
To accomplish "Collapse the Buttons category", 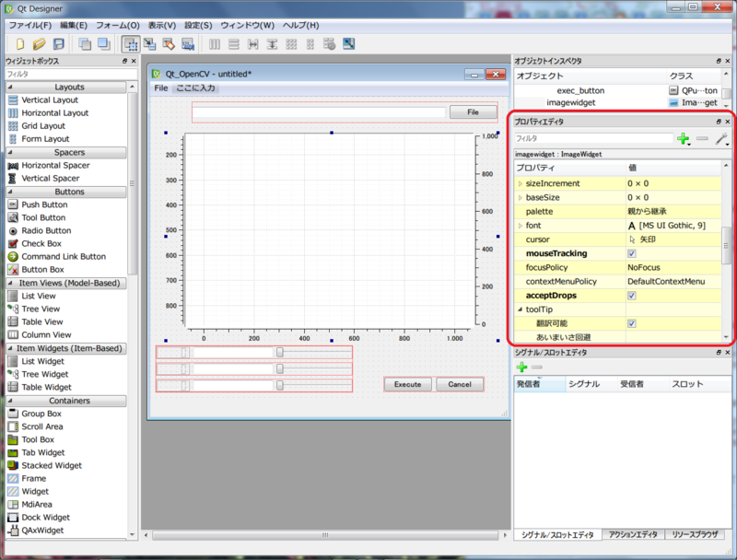I will (10, 192).
